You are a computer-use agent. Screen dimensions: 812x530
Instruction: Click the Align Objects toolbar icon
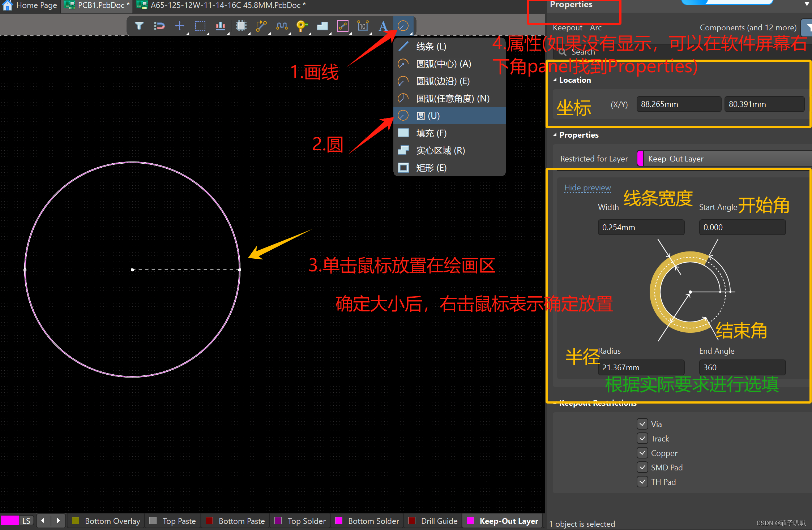point(220,26)
